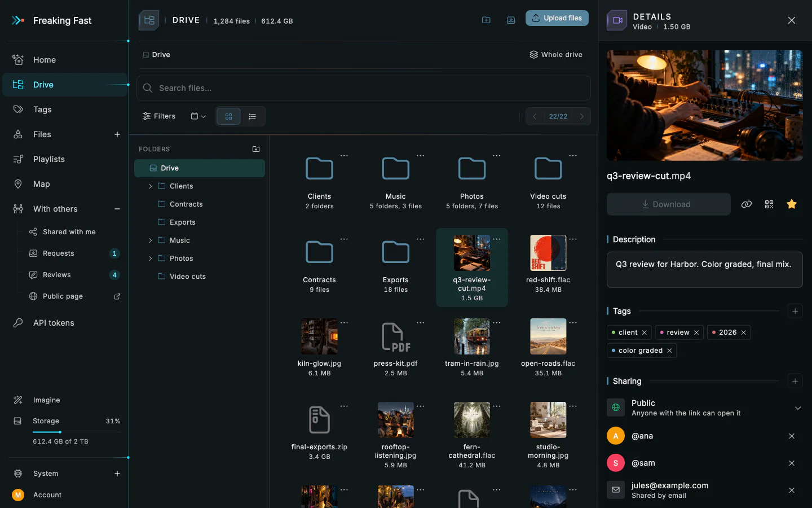Open more options for red-shift.flac
The height and width of the screenshot is (508, 812).
(573, 239)
